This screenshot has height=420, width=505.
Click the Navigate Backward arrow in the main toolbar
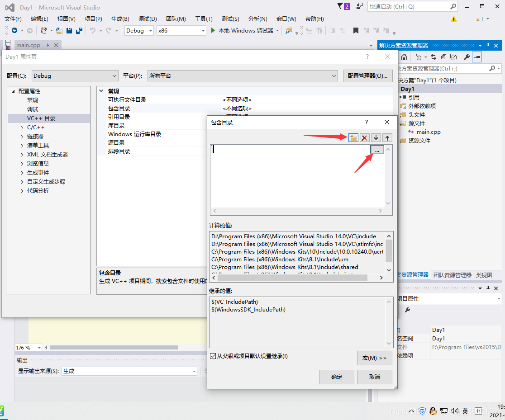(x=14, y=30)
